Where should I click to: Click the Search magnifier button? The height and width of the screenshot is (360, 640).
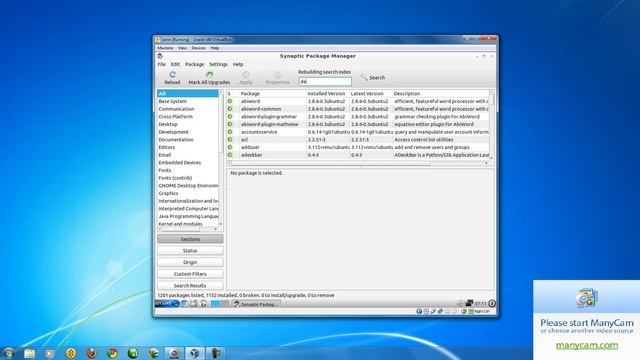pyautogui.click(x=373, y=77)
